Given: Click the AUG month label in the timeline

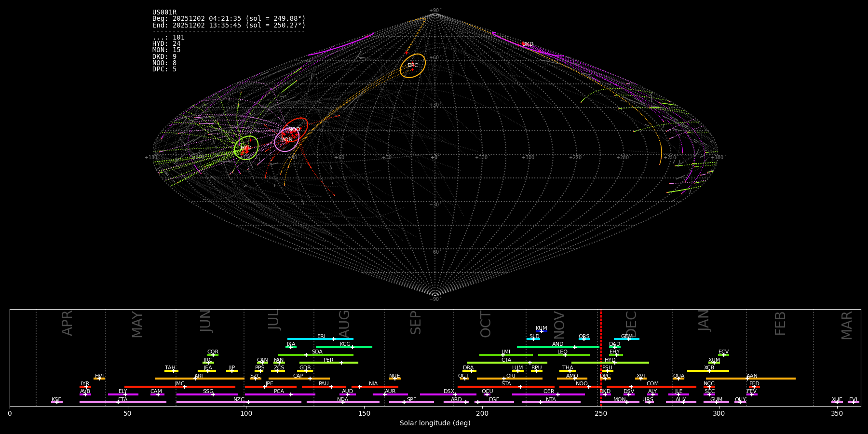Looking at the screenshot, I should 344,323.
